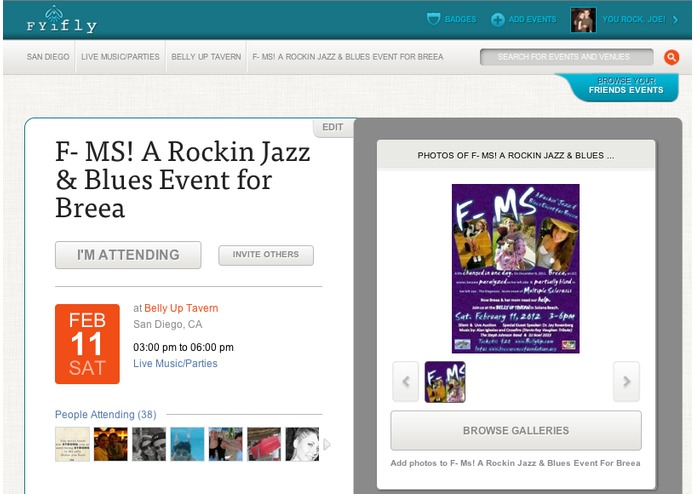This screenshot has height=494, width=695.
Task: Click the event title F- MS! A Rockin Jazz
Action: coord(183,179)
